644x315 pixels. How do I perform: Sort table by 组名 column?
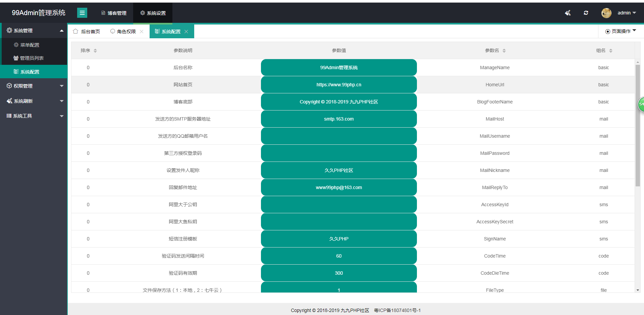click(x=610, y=50)
